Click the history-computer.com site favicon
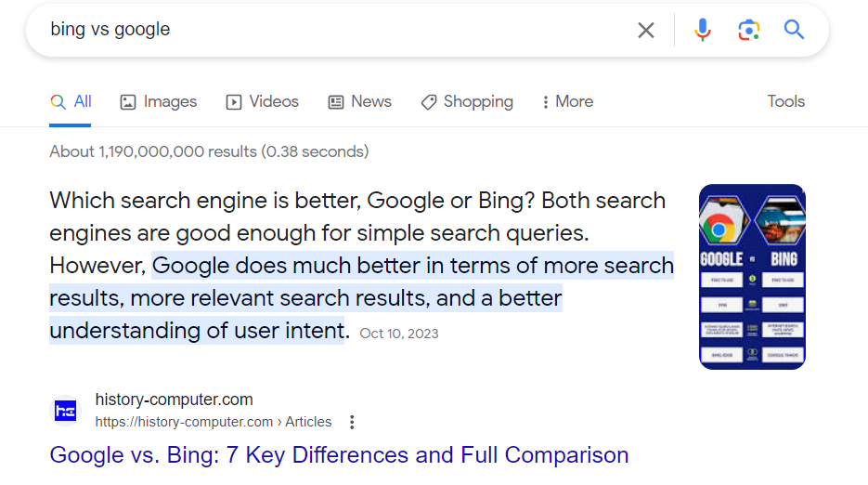Screen dimensions: 868x485 [x=65, y=412]
